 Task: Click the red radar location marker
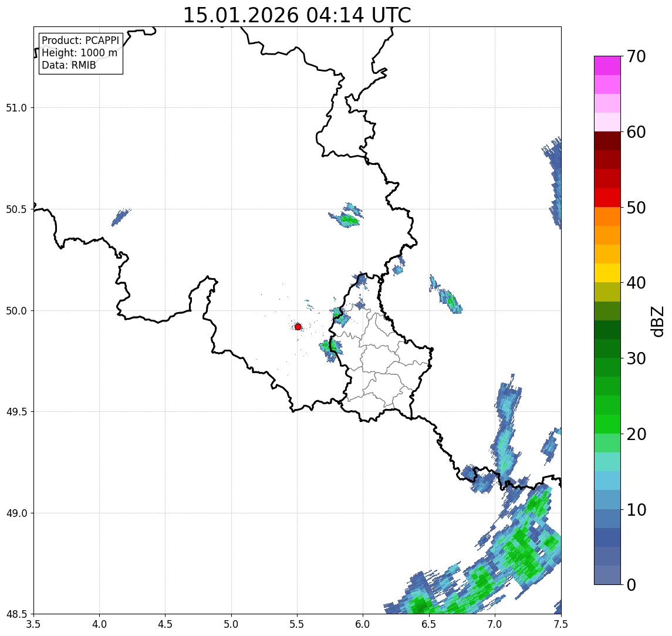[x=298, y=327]
